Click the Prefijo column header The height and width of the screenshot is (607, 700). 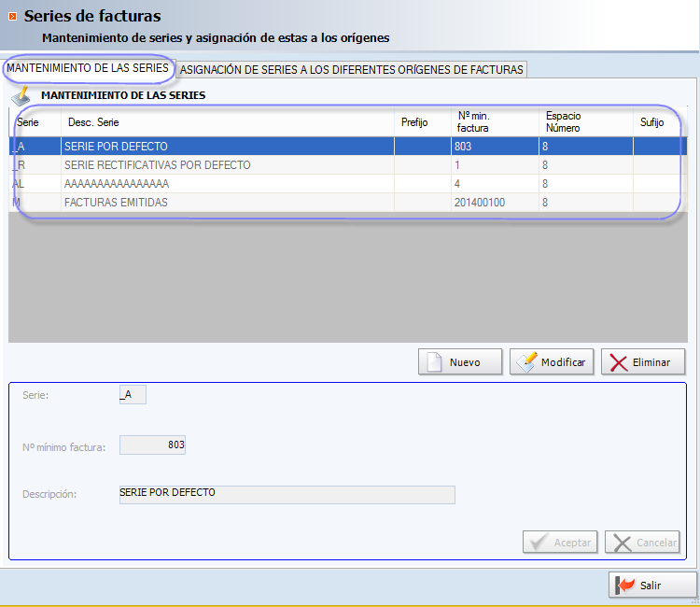423,122
